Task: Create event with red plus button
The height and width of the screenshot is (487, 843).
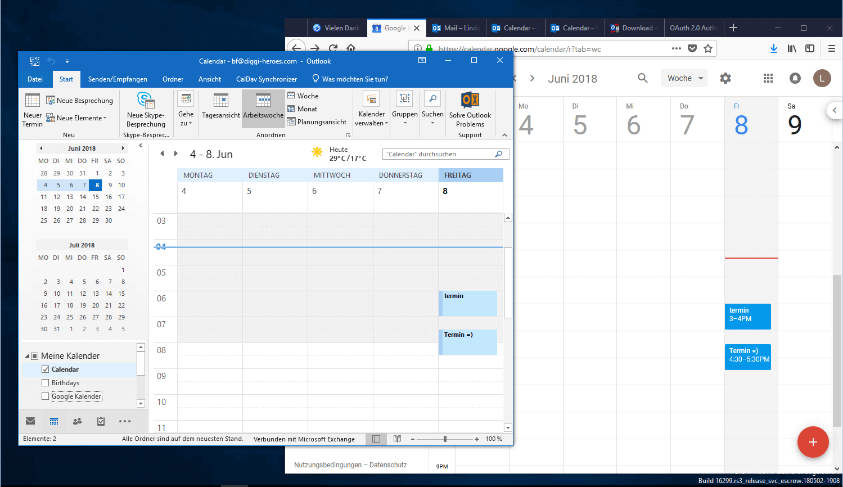Action: [813, 442]
